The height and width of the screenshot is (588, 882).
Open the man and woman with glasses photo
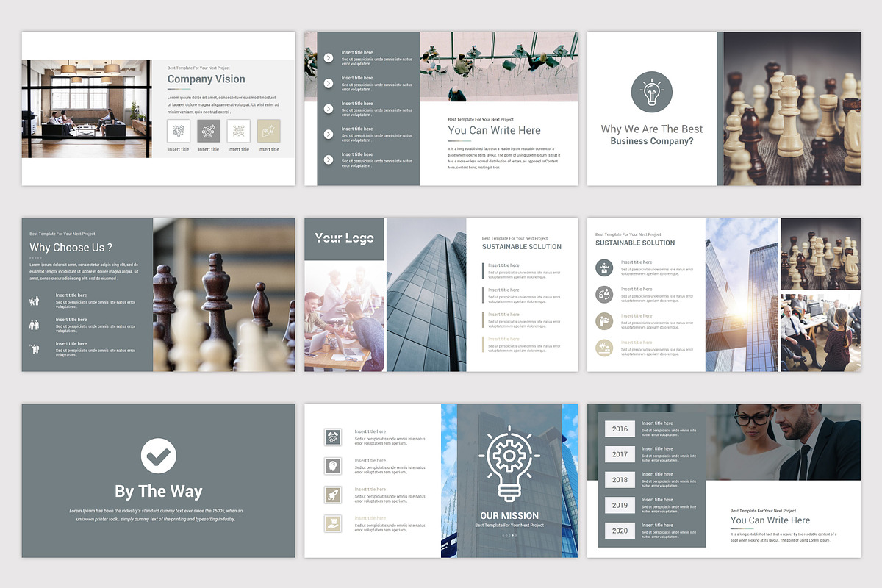[x=784, y=442]
